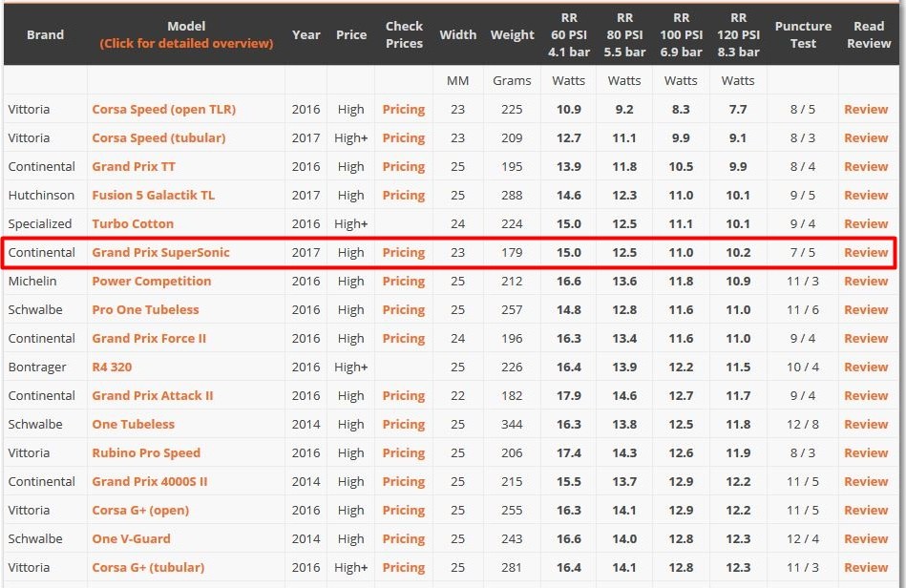Open Grand Prix SuperSonic model page
Viewport: 906px width, 588px height.
(160, 252)
